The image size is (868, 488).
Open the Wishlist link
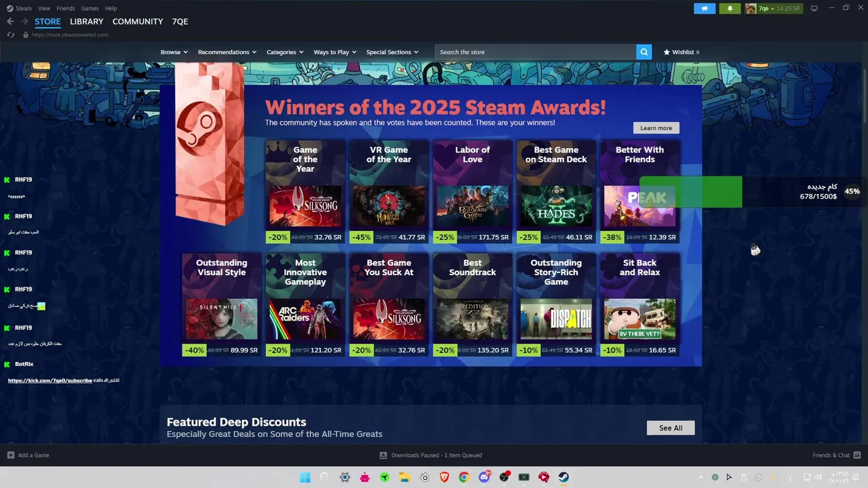tap(681, 52)
